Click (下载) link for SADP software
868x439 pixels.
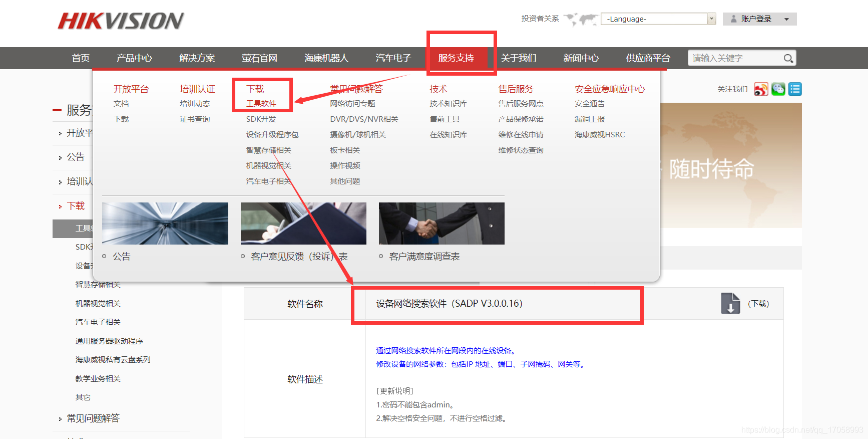click(x=758, y=304)
